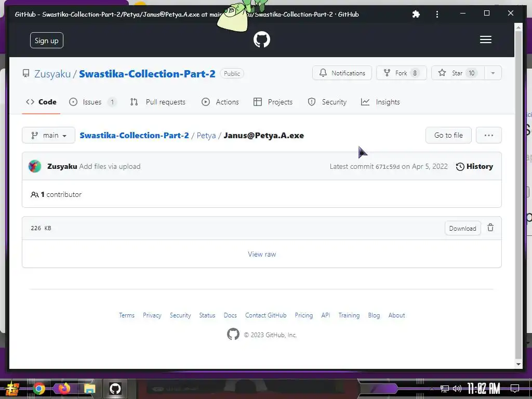The height and width of the screenshot is (399, 532).
Task: Open the main branch selector dropdown
Action: (x=48, y=136)
